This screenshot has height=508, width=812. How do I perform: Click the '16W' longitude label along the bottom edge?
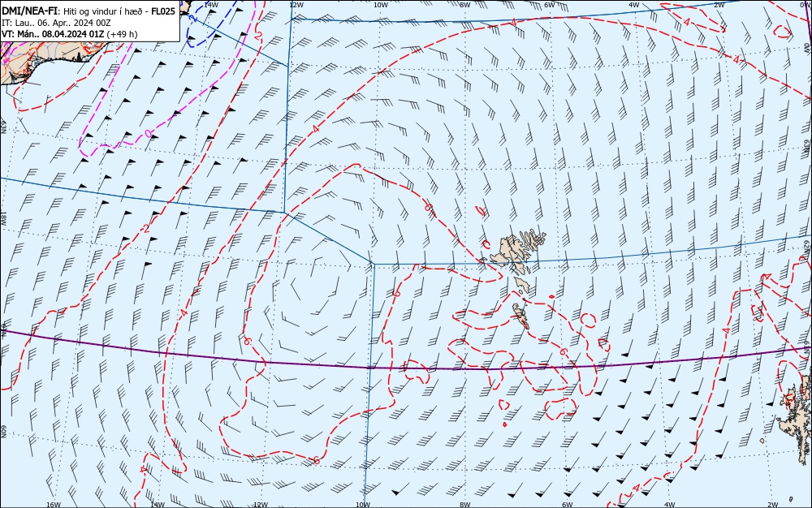(x=54, y=505)
